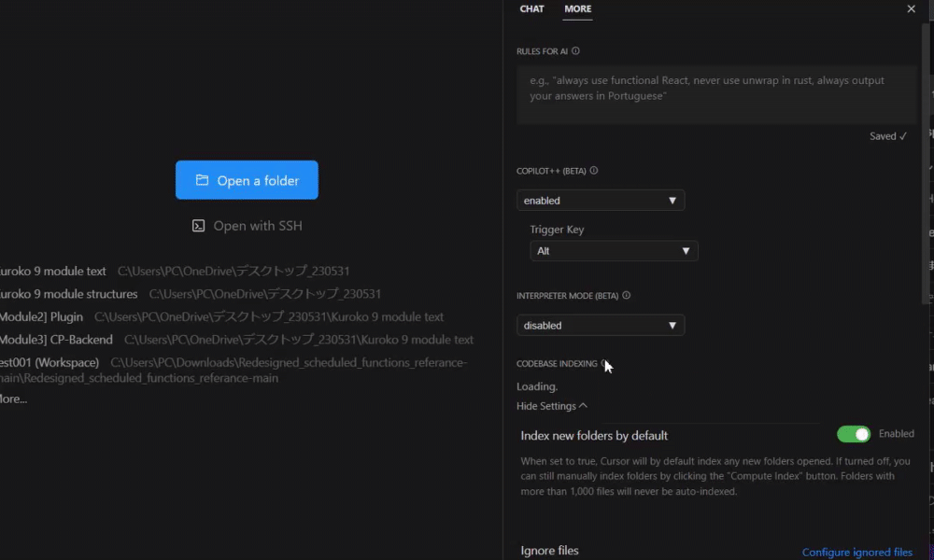Click inside the Rules for AI text field
This screenshot has width=934, height=560.
click(716, 94)
